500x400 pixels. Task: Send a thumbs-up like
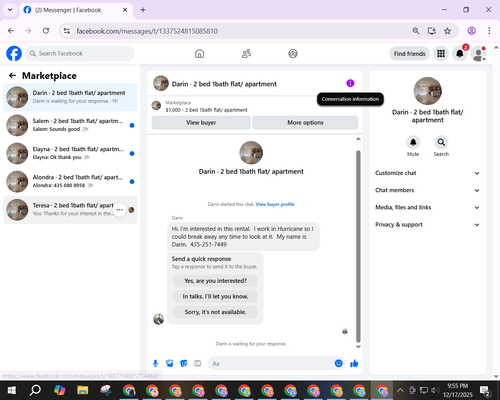(x=354, y=363)
